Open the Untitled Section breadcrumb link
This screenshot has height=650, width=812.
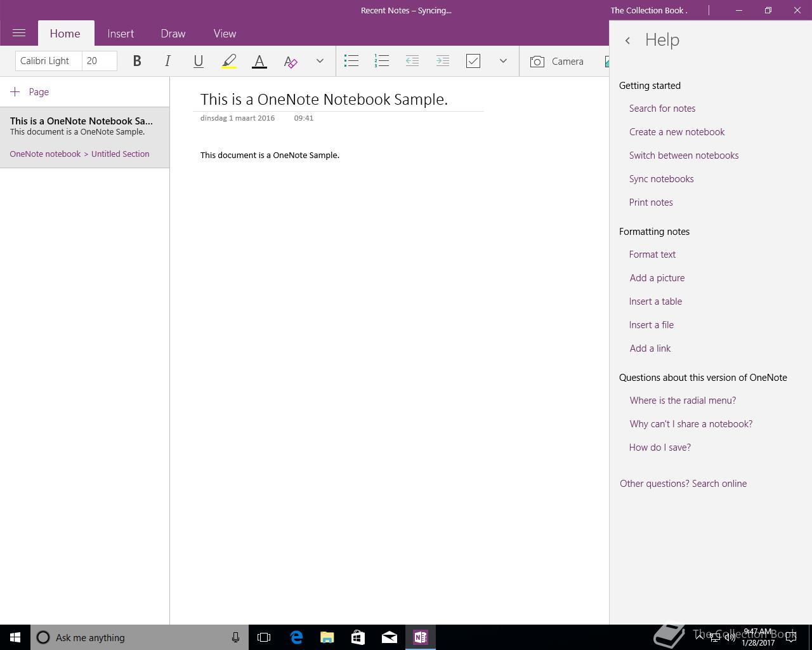(121, 154)
